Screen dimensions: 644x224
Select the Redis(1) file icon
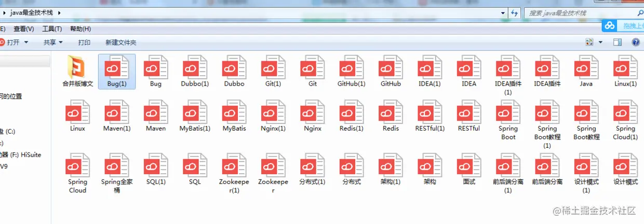(x=352, y=112)
